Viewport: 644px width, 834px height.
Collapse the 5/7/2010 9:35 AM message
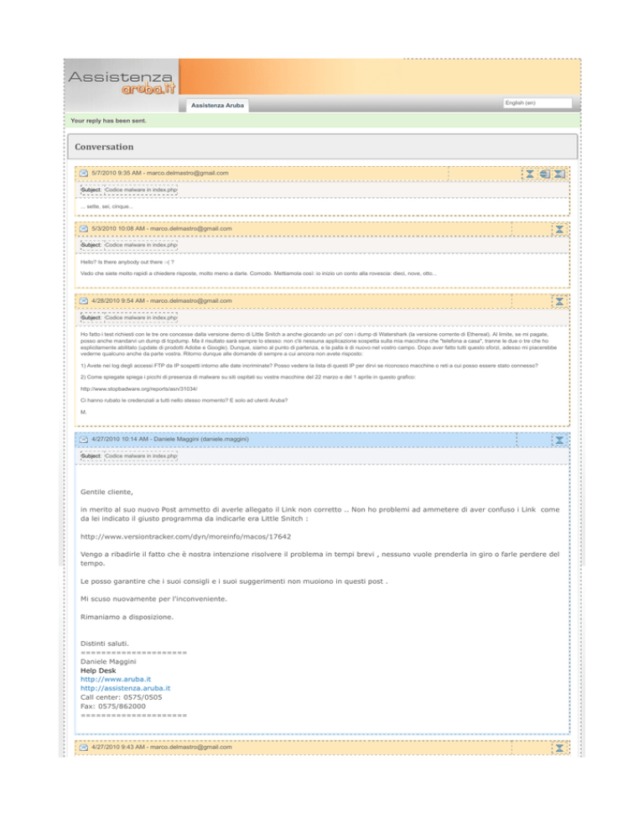(530, 174)
